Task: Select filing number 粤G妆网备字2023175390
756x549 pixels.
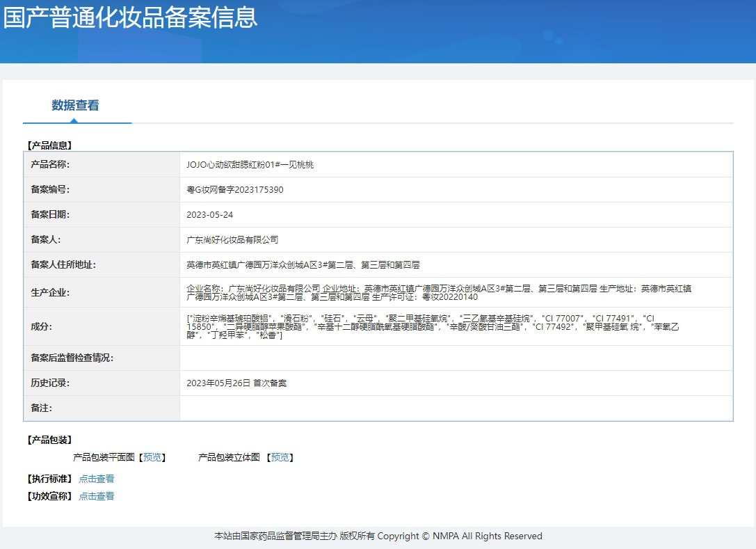Action: click(235, 190)
